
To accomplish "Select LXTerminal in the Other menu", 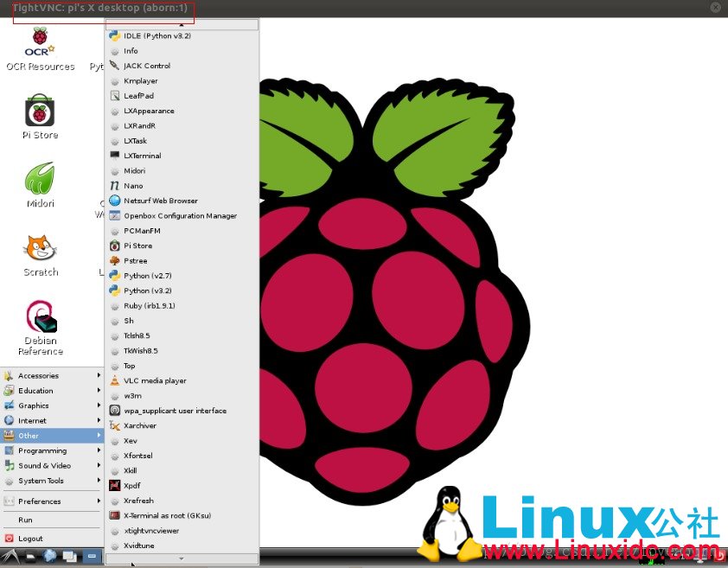I will click(x=142, y=156).
